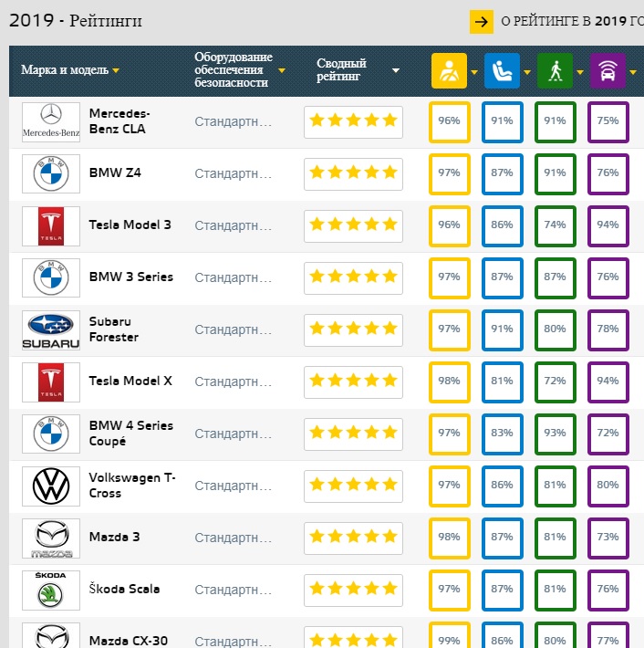Click the 94% safety assist box for Tesla Model 3
The image size is (644, 648).
(608, 225)
